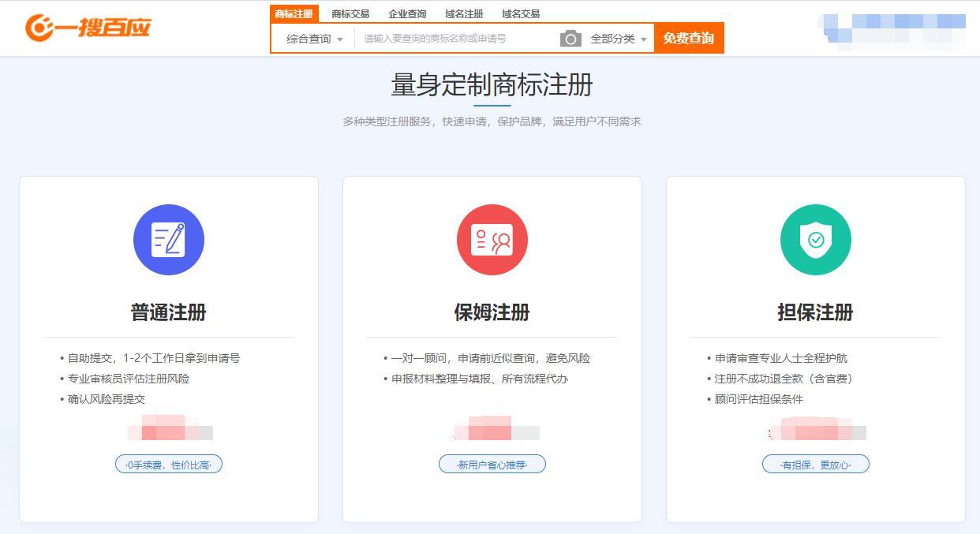The width and height of the screenshot is (980, 534).
Task: Go to the 域名注册 tab
Action: [x=464, y=14]
